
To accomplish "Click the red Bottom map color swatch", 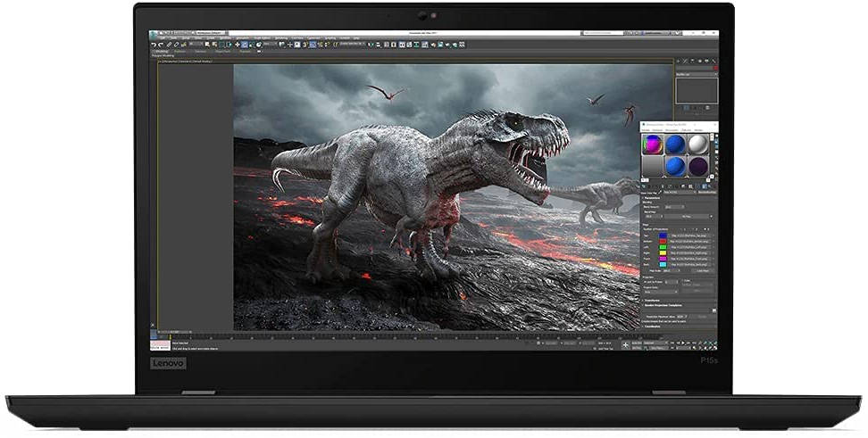I will (x=663, y=241).
